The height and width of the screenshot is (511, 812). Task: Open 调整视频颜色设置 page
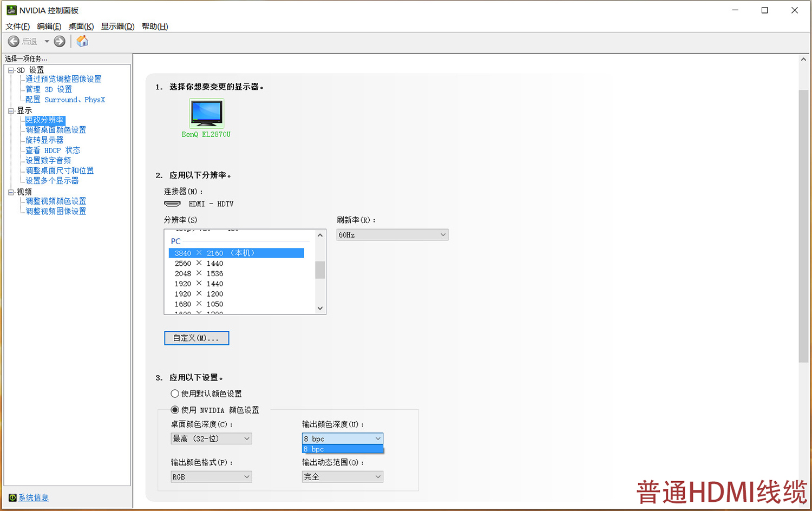pyautogui.click(x=56, y=201)
